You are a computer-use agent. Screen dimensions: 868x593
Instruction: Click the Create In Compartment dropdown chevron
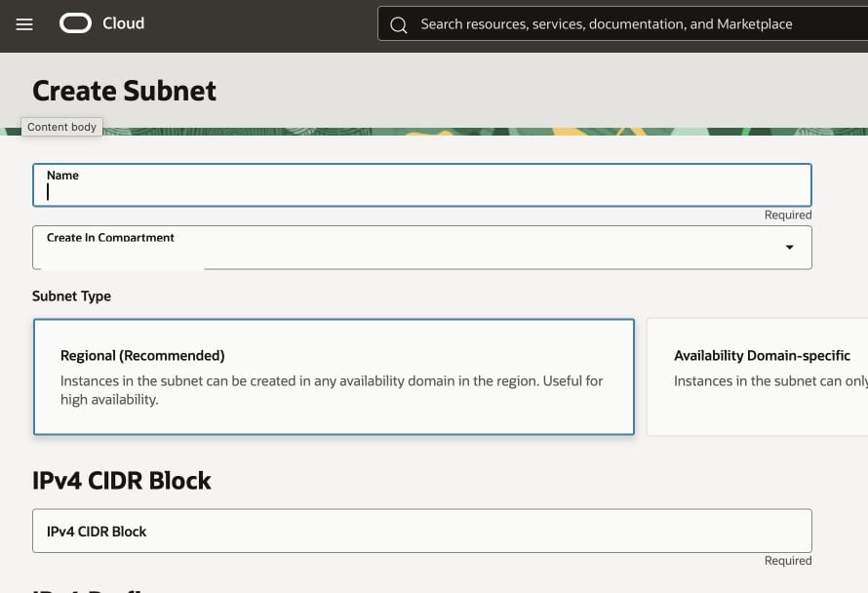[x=789, y=248]
